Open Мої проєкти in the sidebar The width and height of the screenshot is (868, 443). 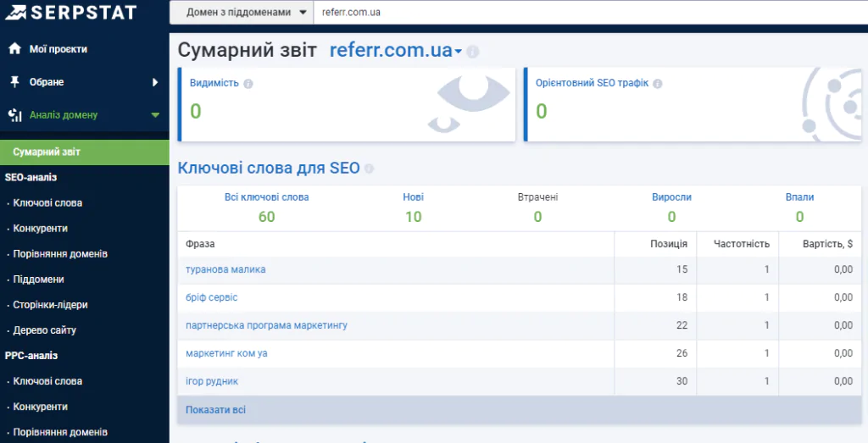[58, 48]
